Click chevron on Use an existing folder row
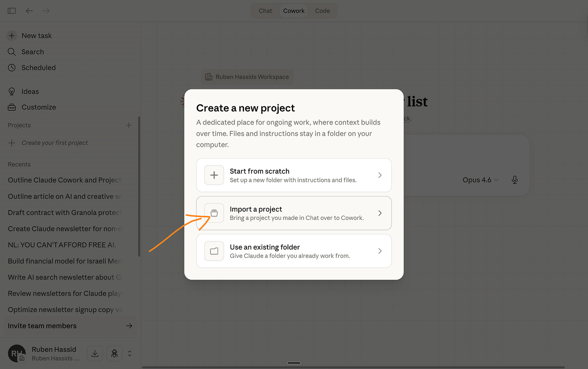Screen dimensions: 588x369 (380, 251)
